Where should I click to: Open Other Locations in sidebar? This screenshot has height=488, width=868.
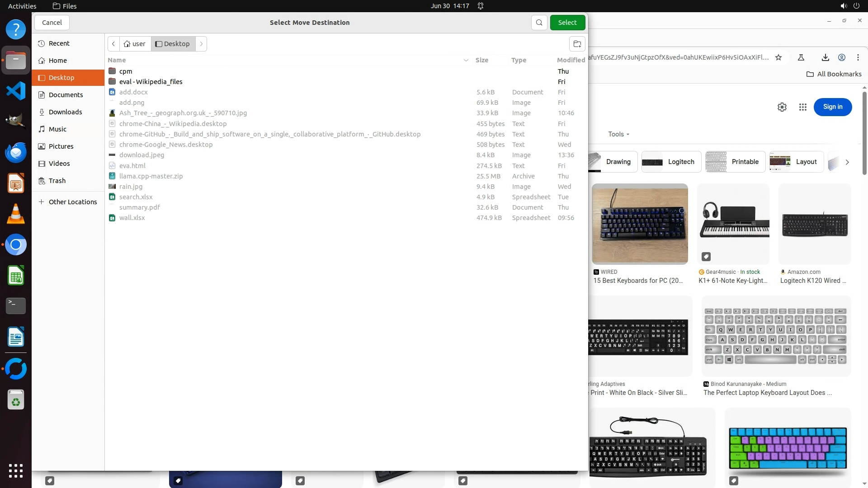(x=72, y=202)
